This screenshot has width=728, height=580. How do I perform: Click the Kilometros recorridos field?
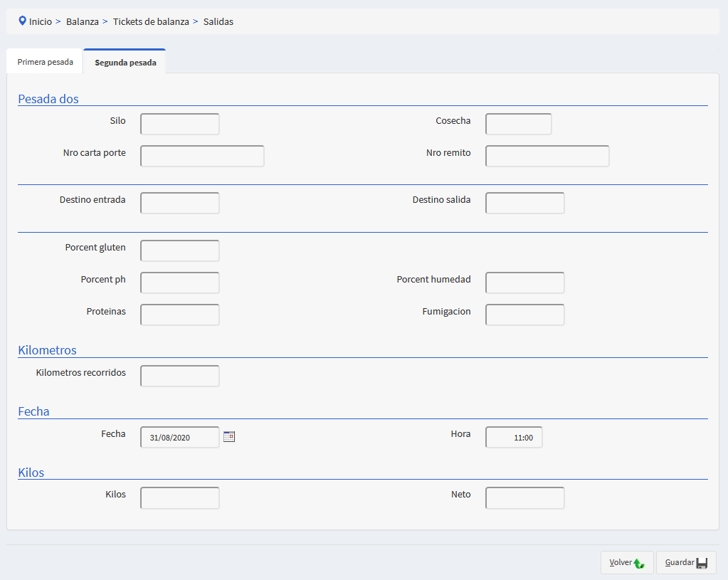click(180, 376)
